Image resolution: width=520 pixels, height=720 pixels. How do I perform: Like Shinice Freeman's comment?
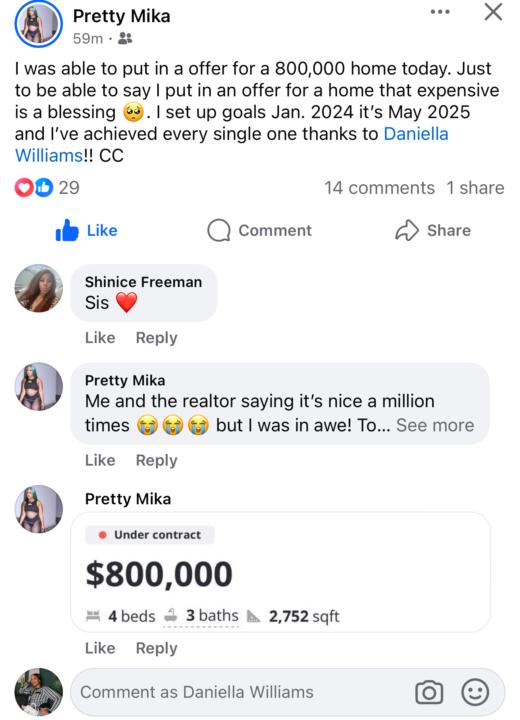click(x=100, y=338)
